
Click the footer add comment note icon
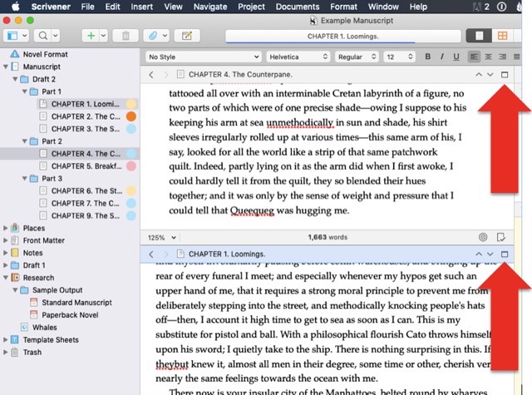pyautogui.click(x=501, y=237)
